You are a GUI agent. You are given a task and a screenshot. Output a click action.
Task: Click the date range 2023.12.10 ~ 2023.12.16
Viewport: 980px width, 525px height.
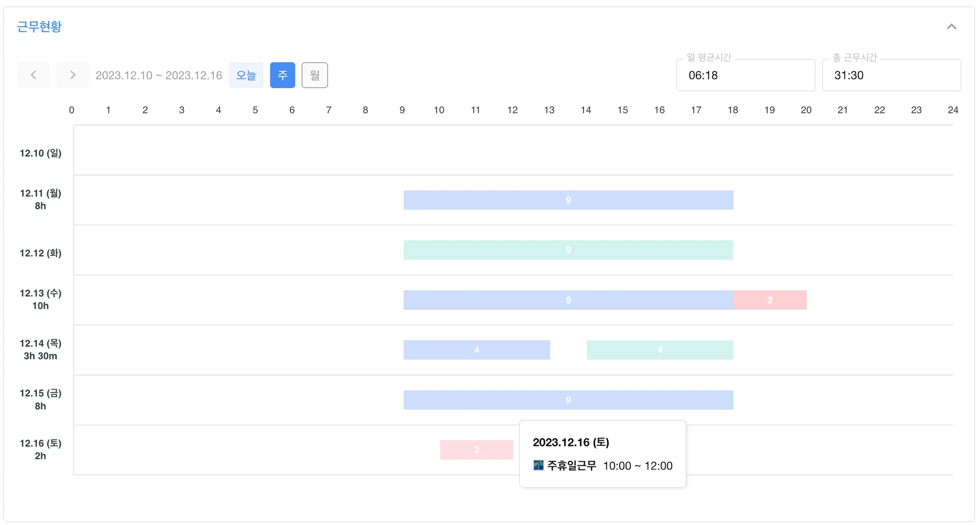point(159,76)
